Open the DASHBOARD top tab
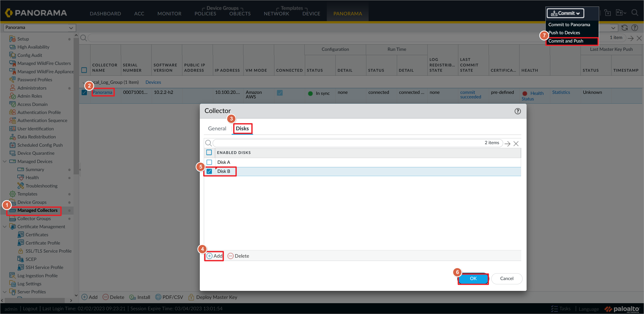 tap(105, 14)
